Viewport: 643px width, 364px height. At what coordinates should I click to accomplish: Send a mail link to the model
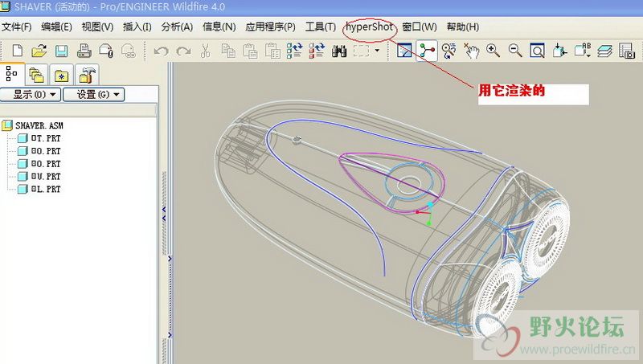[x=129, y=51]
